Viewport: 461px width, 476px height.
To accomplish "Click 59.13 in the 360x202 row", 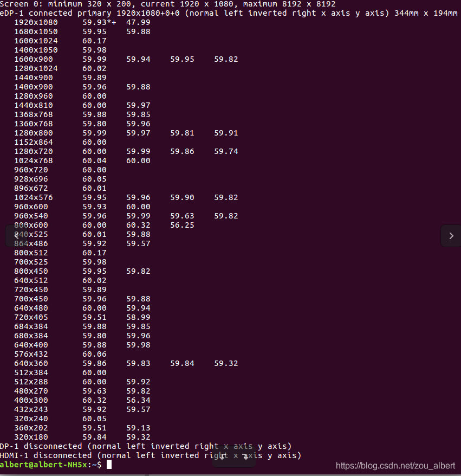I will 138,427.
